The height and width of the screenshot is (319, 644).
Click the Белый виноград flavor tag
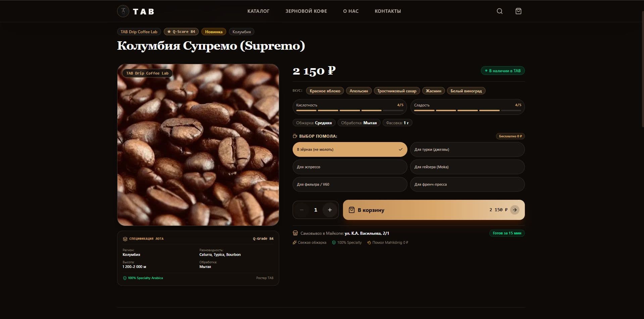466,91
